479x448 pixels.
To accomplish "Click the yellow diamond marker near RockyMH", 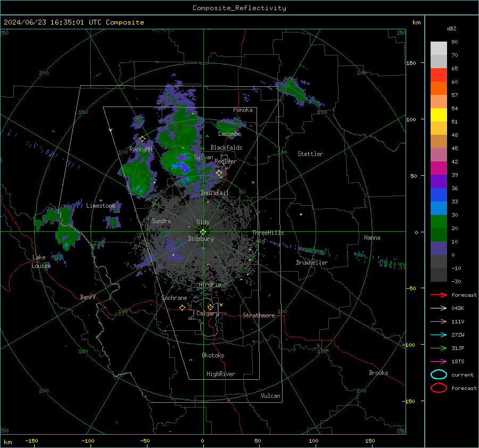I will 142,139.
